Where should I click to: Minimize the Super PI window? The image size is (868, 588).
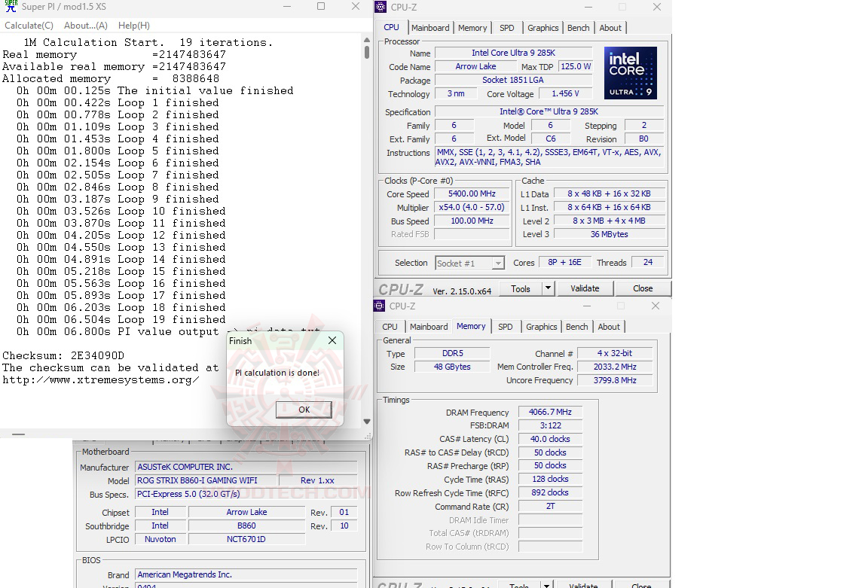(287, 7)
